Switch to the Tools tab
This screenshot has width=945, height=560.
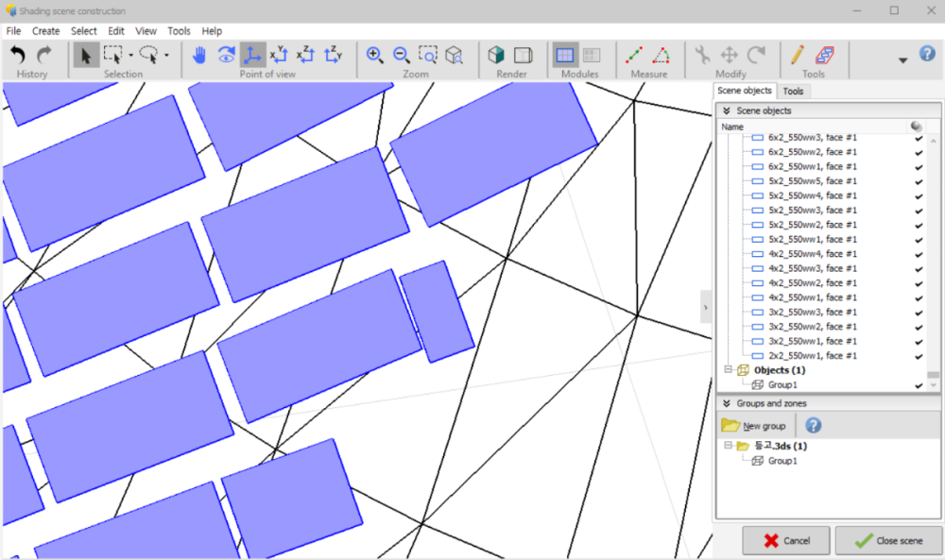click(793, 91)
